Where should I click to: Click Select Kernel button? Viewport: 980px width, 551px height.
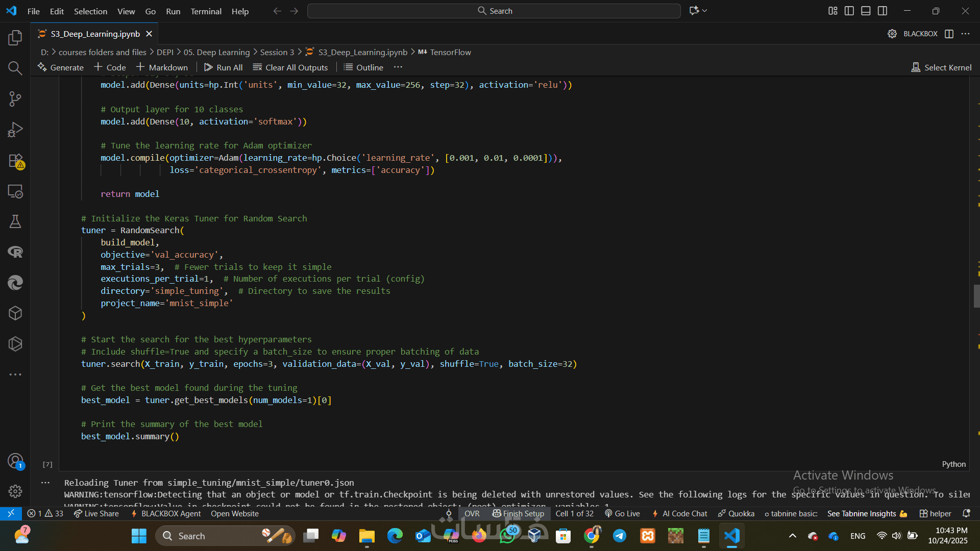pyautogui.click(x=941, y=67)
